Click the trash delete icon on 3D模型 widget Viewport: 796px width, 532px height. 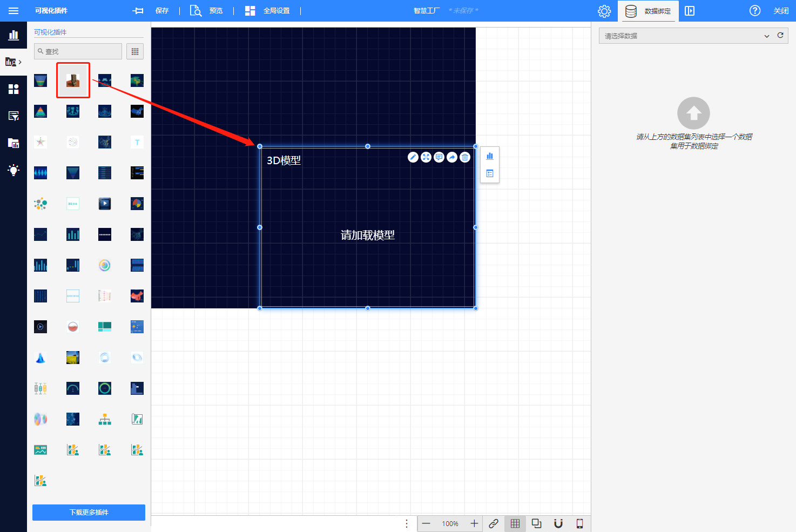(x=465, y=157)
